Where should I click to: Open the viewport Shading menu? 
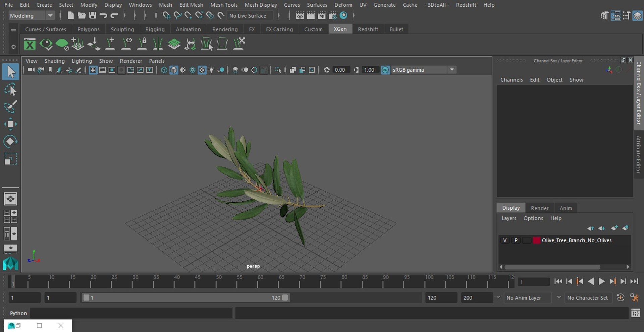coord(54,61)
